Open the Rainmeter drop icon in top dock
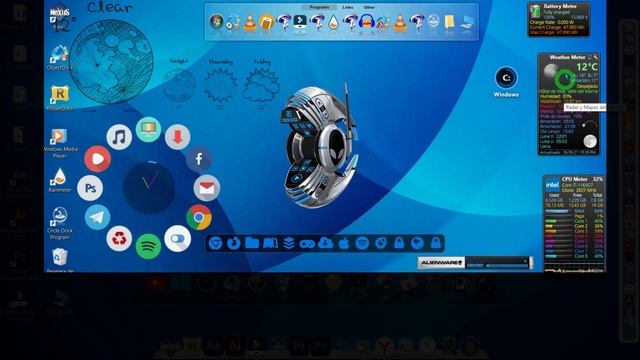The width and height of the screenshot is (640, 360). click(333, 23)
